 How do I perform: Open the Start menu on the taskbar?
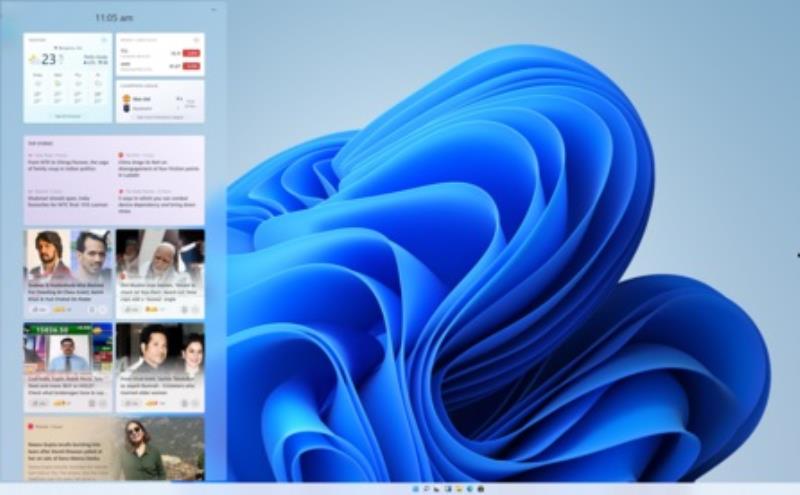coord(415,489)
